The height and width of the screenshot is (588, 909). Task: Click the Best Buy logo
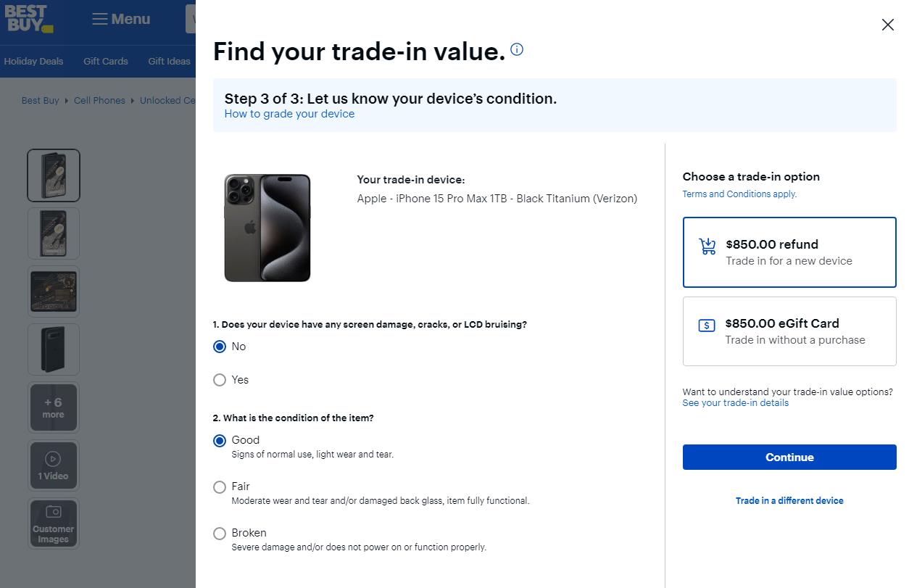[28, 19]
